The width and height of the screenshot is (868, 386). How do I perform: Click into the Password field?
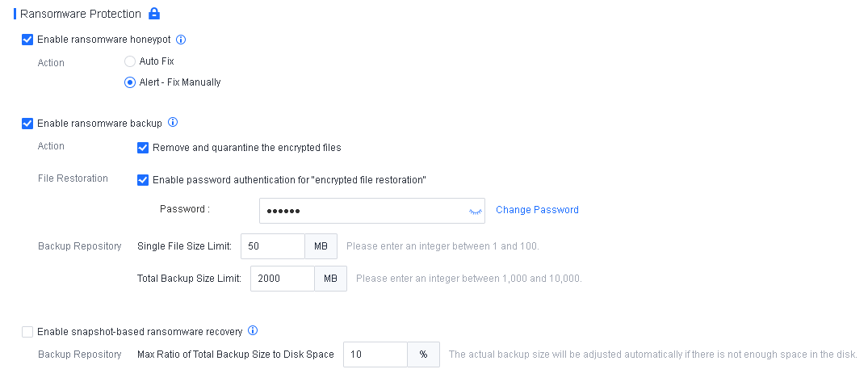(363, 211)
